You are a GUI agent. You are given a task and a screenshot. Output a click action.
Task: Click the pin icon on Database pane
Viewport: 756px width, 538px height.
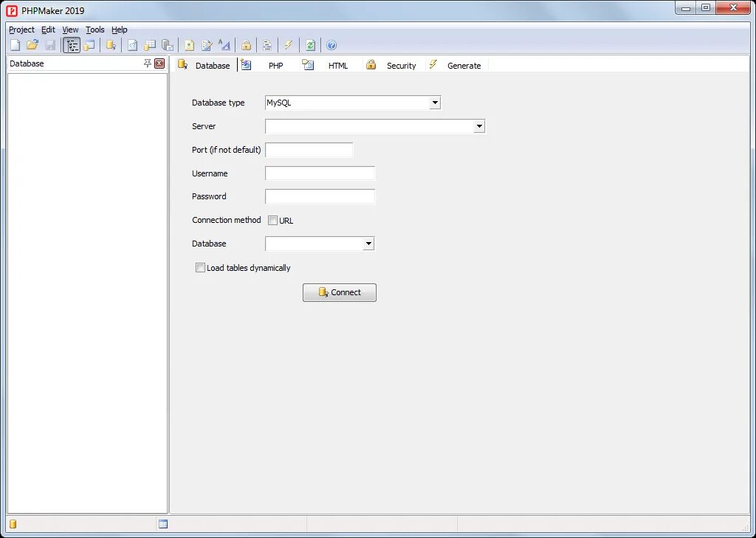coord(148,63)
